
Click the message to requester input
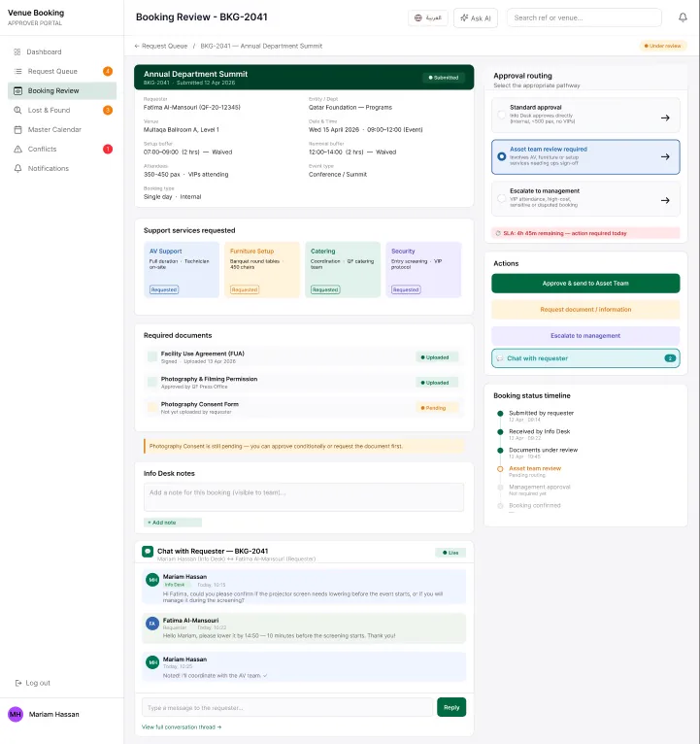point(287,707)
